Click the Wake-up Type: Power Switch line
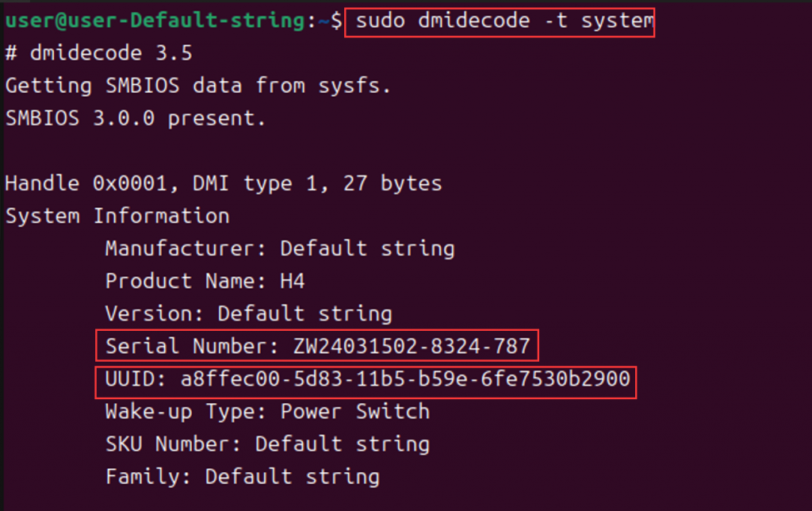812x511 pixels. click(267, 412)
